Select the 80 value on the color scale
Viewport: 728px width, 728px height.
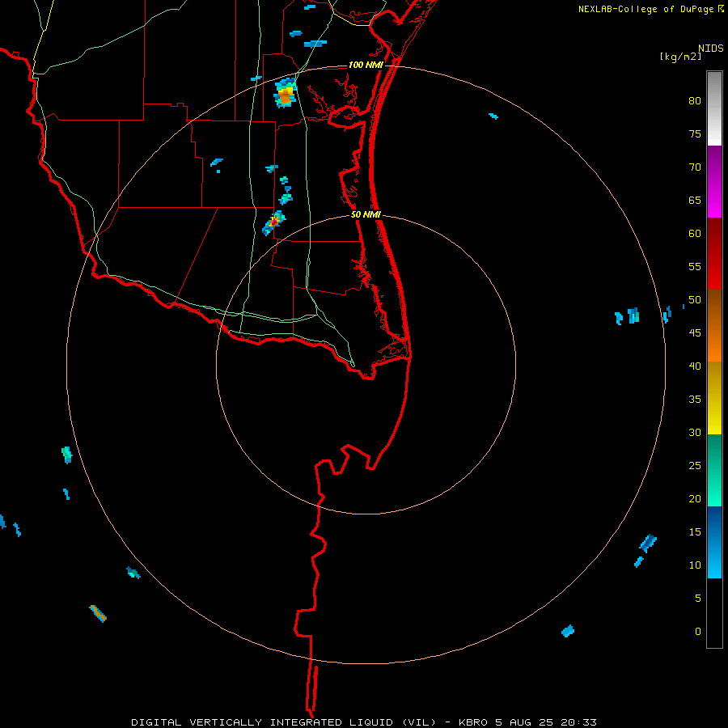(x=695, y=101)
